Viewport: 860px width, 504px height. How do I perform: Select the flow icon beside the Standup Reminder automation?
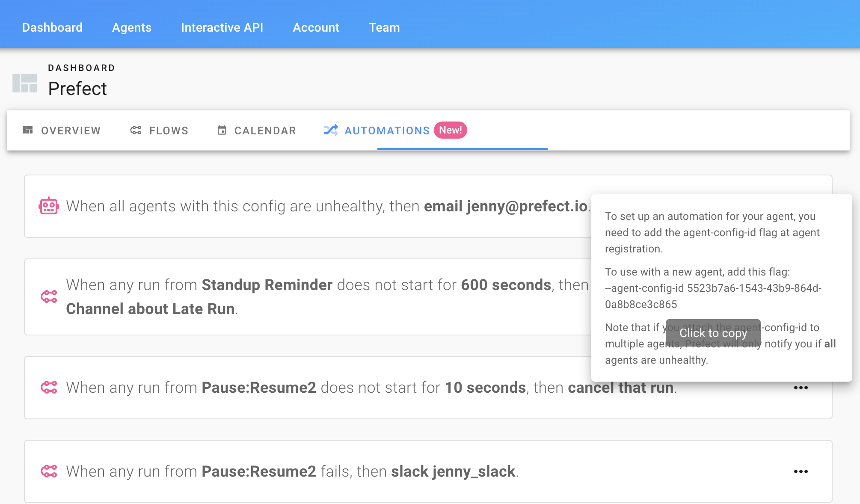(x=49, y=296)
